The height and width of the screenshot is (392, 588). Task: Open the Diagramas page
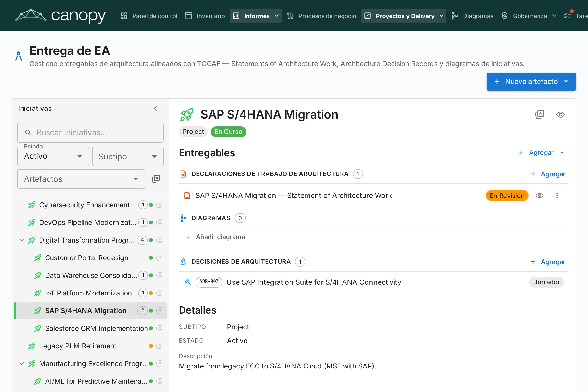point(473,16)
